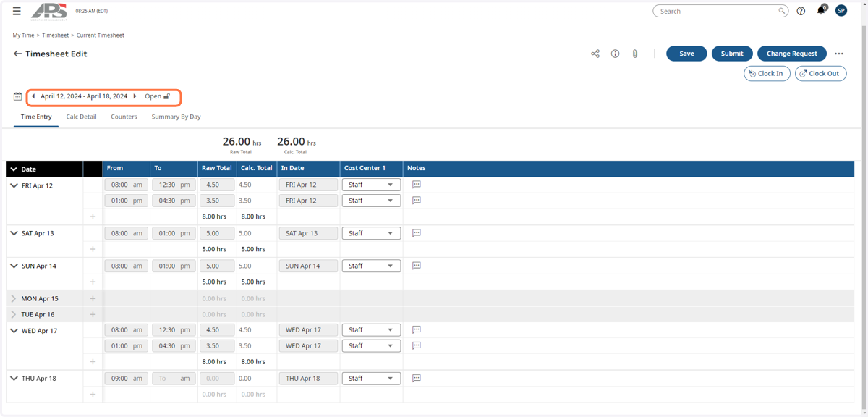Open the hamburger navigation menu
This screenshot has height=417, width=868.
tap(17, 11)
